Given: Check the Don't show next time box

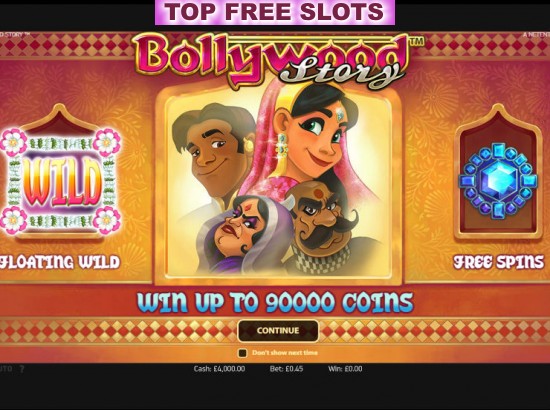Looking at the screenshot, I should [x=242, y=353].
